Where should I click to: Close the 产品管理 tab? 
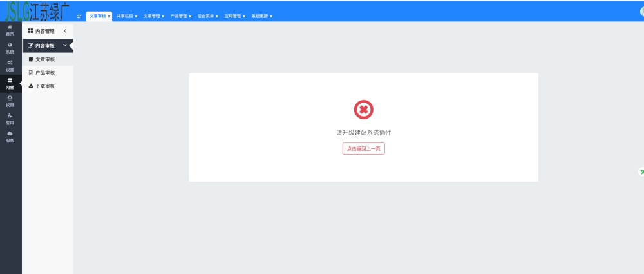click(190, 17)
